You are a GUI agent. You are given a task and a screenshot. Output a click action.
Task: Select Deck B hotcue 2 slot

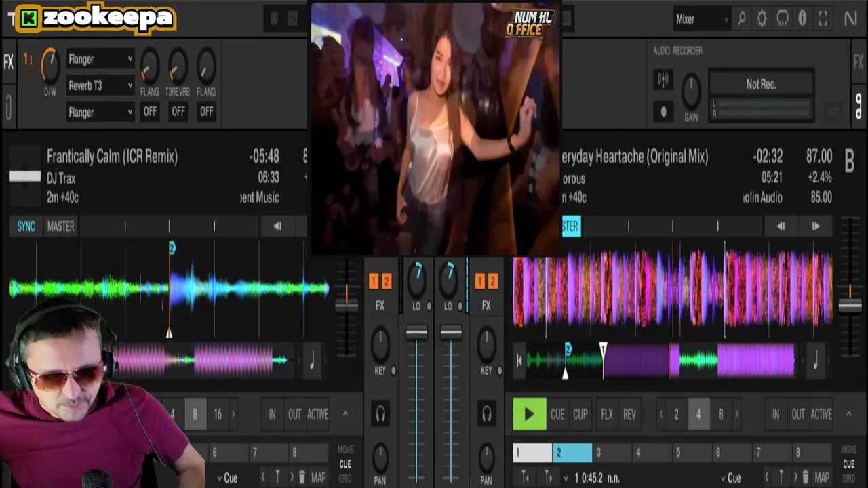tap(572, 453)
